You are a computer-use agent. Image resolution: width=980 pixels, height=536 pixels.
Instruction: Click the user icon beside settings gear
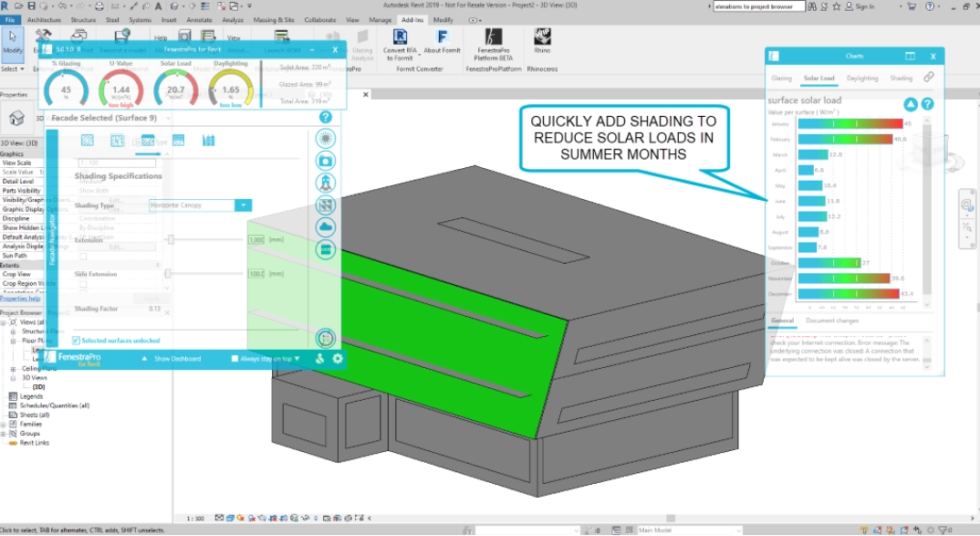pos(320,358)
